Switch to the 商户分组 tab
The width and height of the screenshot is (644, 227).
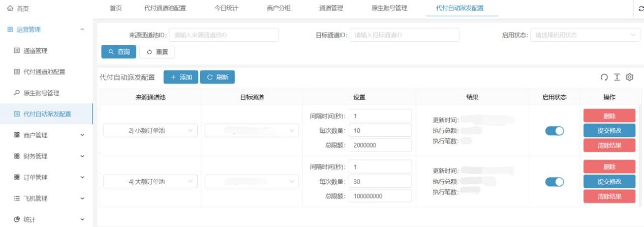(279, 8)
